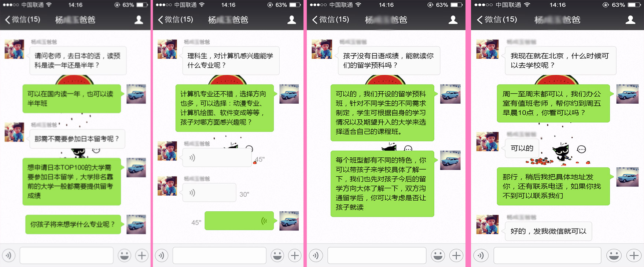Play the received 45-second grey voice message
The width and height of the screenshot is (644, 267).
click(x=217, y=158)
